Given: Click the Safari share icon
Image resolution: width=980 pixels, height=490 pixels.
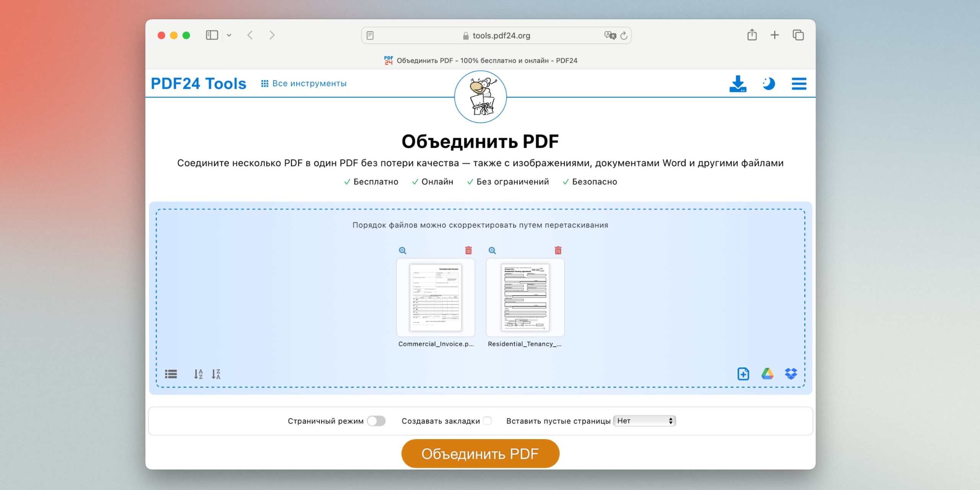Looking at the screenshot, I should pos(752,35).
